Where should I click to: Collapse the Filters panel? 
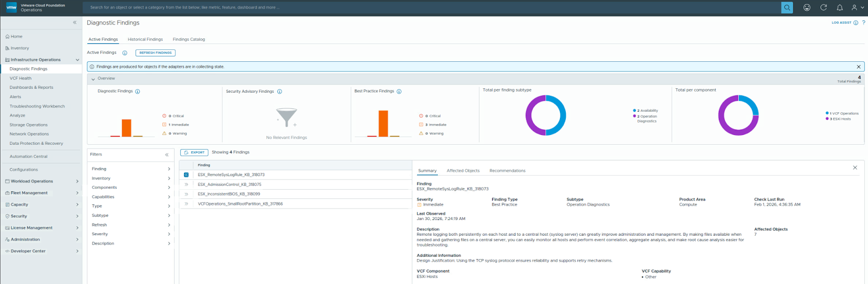pos(167,154)
